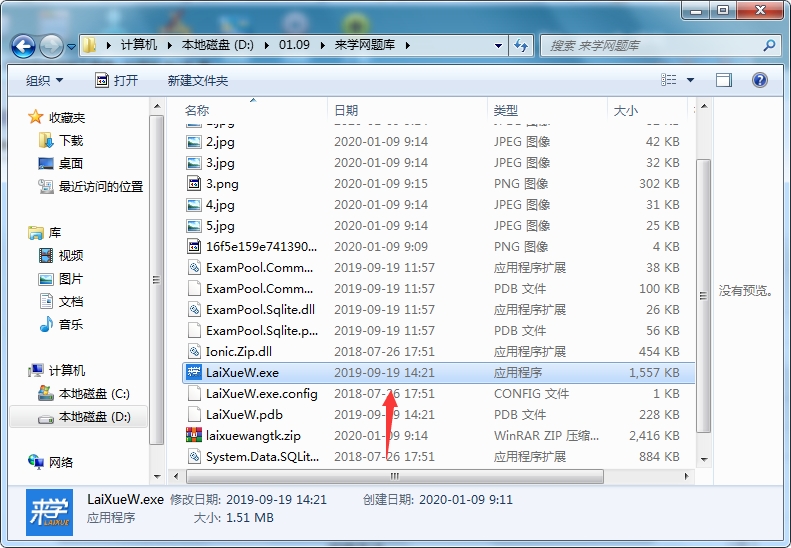Click the refresh icon beside address bar
The height and width of the screenshot is (548, 791).
pos(521,45)
